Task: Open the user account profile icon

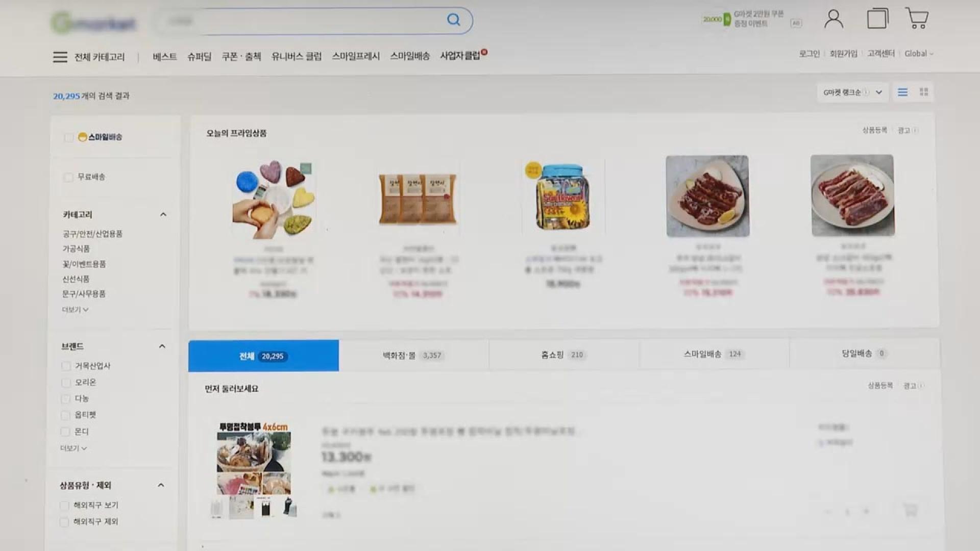Action: coord(834,19)
